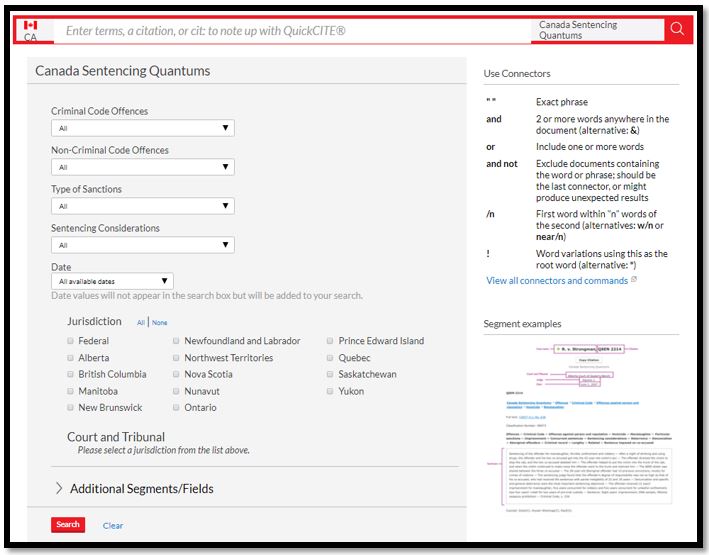Select None jurisdictions link
709x555 pixels.
160,323
